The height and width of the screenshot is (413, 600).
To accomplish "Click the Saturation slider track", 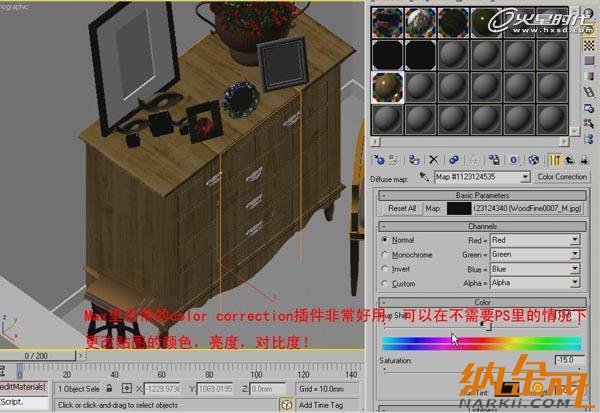I will [x=481, y=371].
